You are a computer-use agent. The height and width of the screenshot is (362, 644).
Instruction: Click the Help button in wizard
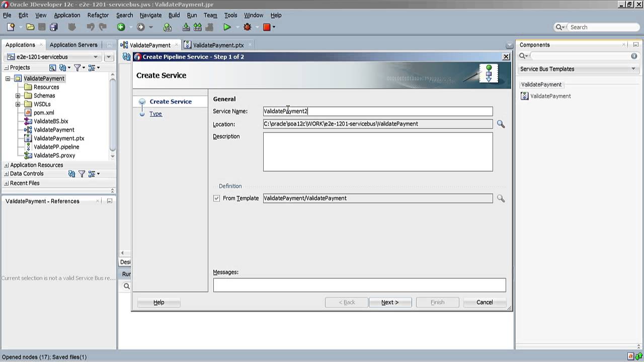click(x=159, y=302)
